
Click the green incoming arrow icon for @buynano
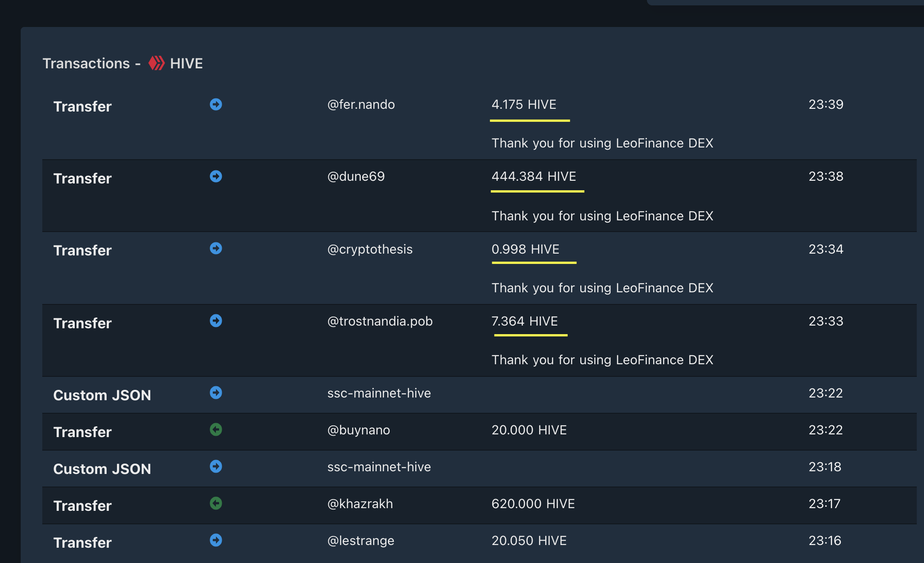(x=216, y=429)
